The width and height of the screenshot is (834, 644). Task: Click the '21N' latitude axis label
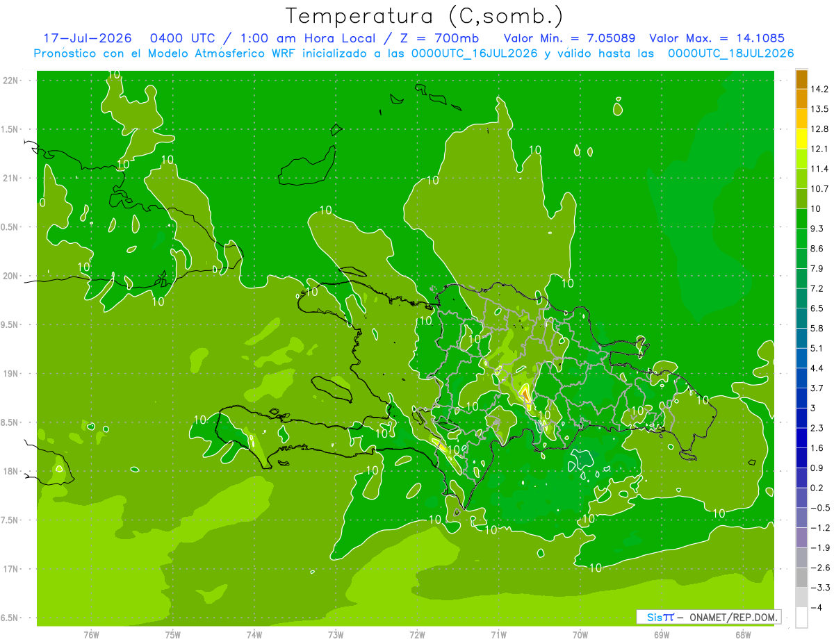[x=10, y=179]
